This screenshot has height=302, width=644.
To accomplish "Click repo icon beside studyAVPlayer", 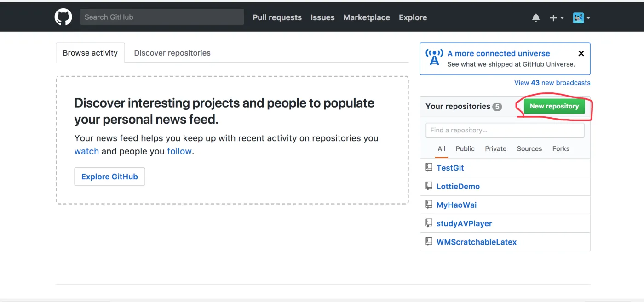I will coord(429,223).
